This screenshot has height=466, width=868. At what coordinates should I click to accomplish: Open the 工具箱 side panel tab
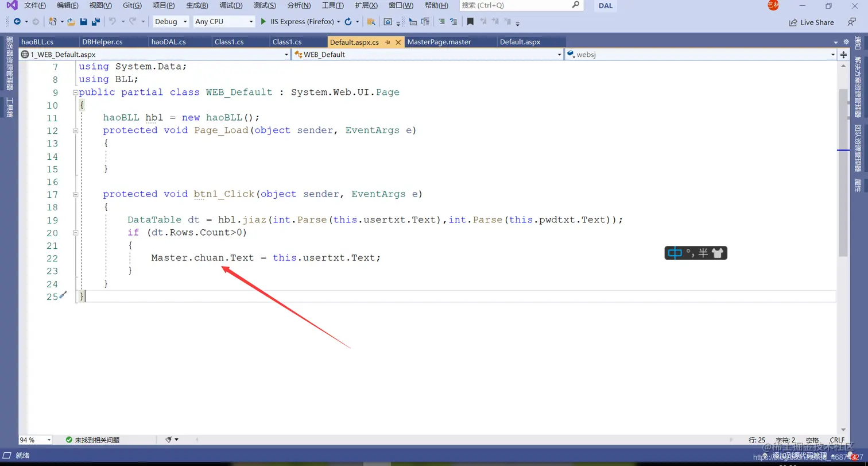9,107
